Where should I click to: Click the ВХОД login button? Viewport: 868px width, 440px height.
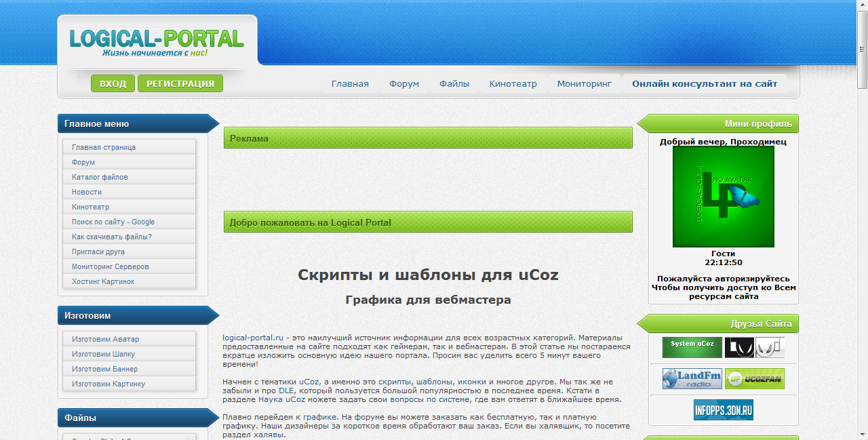pos(113,83)
